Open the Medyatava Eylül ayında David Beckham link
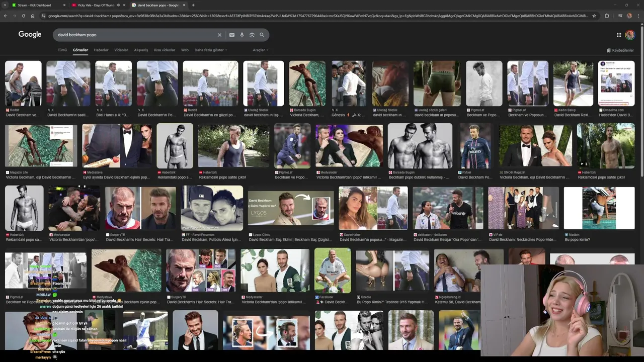This screenshot has width=644, height=362. (117, 177)
